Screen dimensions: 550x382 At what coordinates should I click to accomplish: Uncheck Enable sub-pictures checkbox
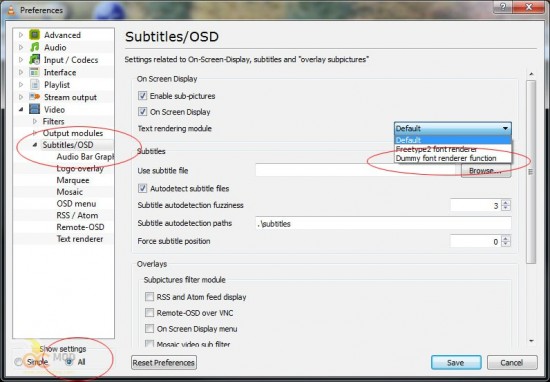click(x=142, y=96)
